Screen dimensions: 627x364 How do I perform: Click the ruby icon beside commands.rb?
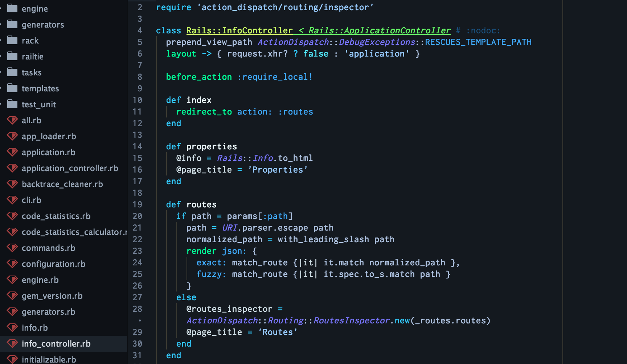(x=12, y=248)
